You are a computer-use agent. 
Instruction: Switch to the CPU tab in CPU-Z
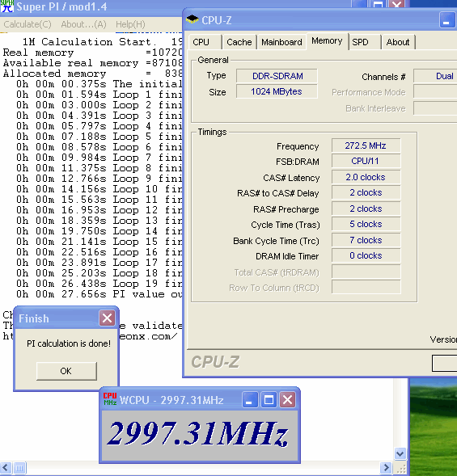pyautogui.click(x=205, y=42)
